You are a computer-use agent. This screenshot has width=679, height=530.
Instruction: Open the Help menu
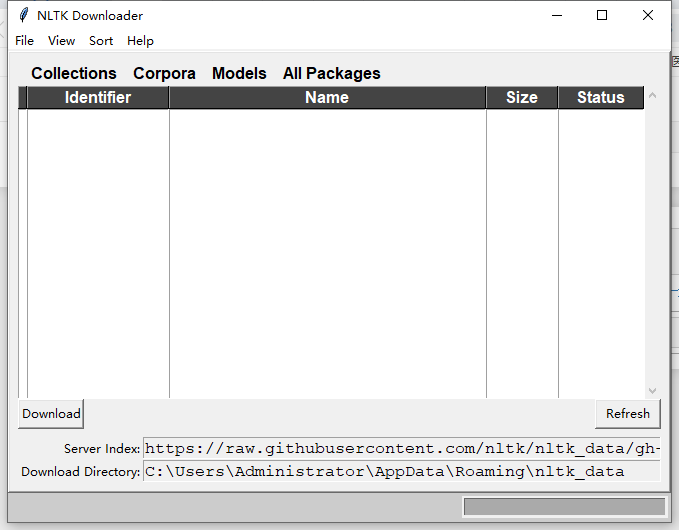point(140,41)
